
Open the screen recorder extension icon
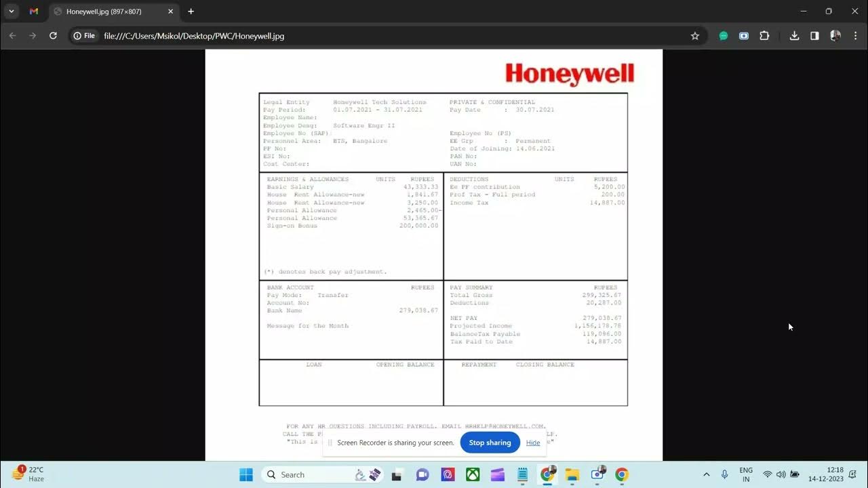point(744,36)
